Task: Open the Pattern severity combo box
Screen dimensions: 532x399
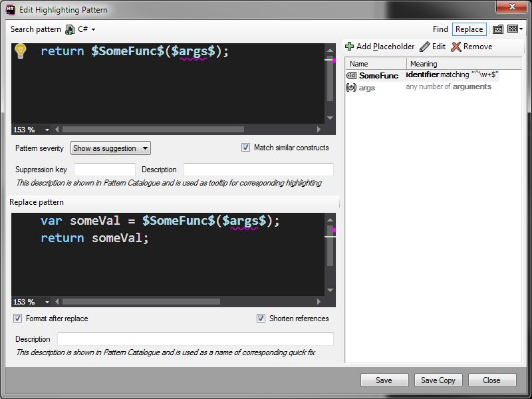Action: coord(110,148)
